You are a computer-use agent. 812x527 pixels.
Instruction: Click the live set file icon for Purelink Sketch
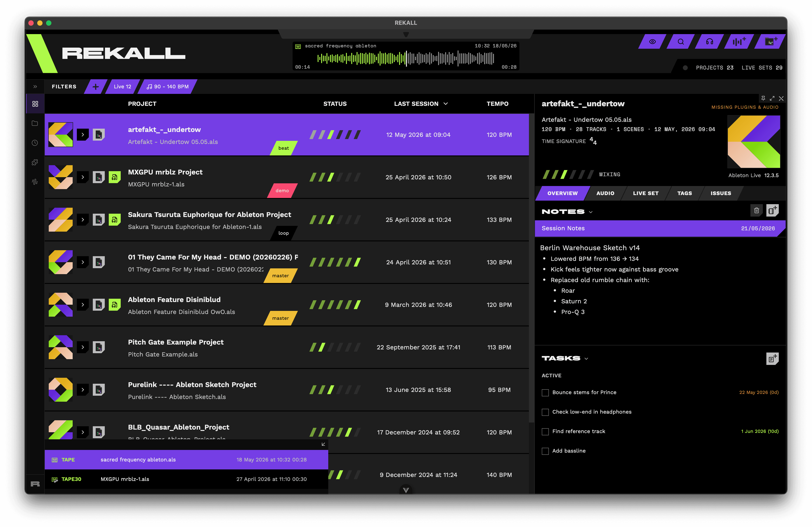(x=99, y=389)
